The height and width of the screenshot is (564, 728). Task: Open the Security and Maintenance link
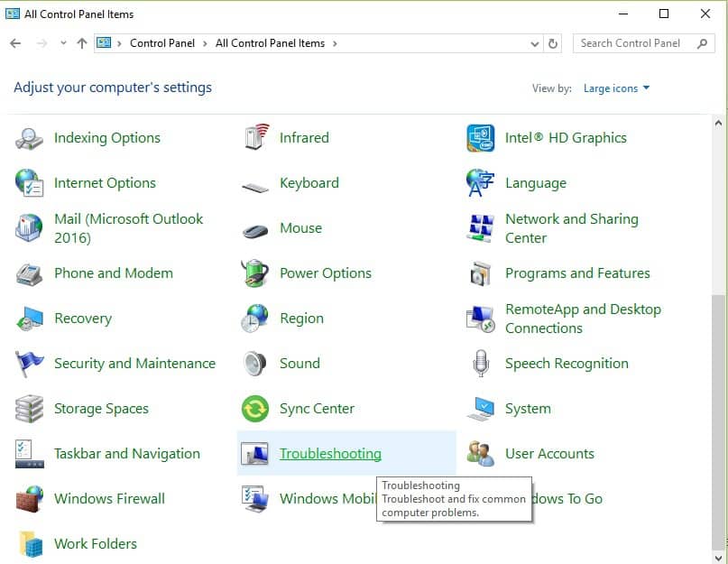[134, 364]
